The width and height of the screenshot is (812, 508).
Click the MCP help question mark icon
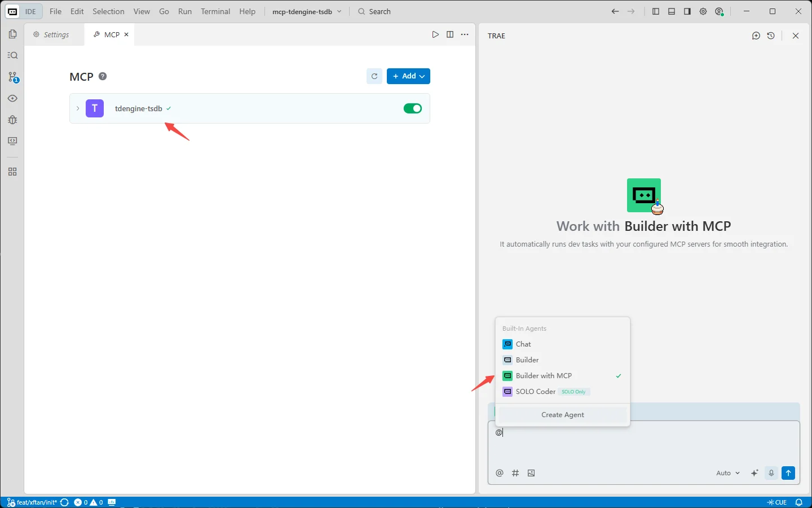(x=103, y=76)
